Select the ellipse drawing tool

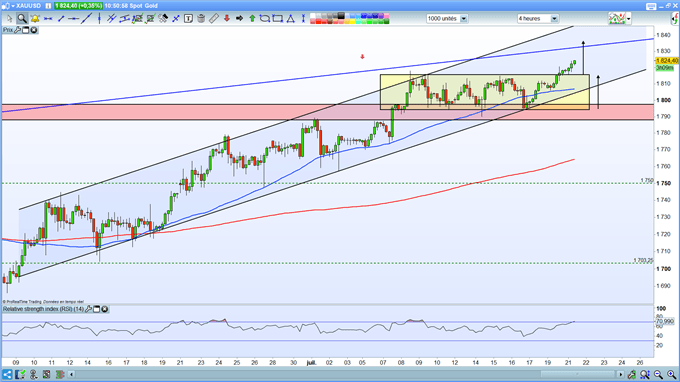[x=265, y=19]
